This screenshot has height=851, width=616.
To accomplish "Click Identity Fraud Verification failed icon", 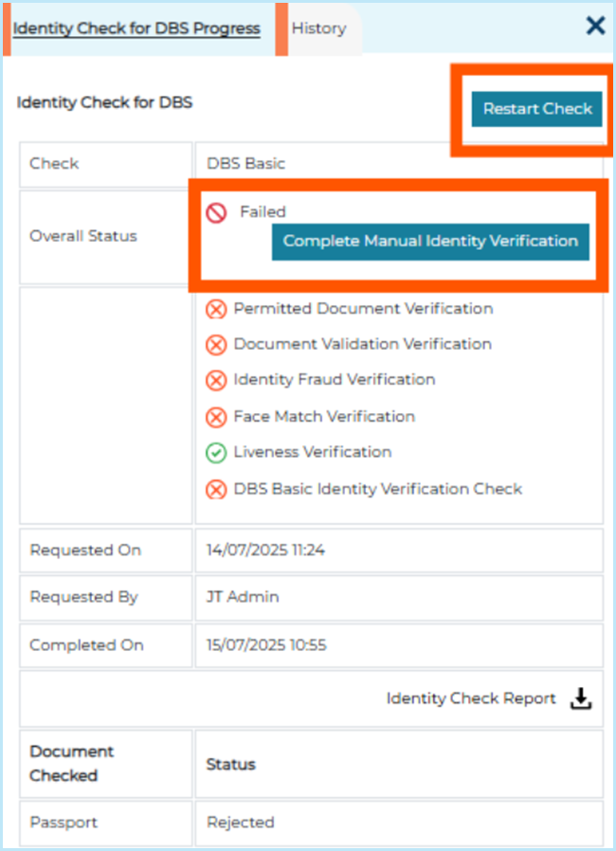I will 216,380.
